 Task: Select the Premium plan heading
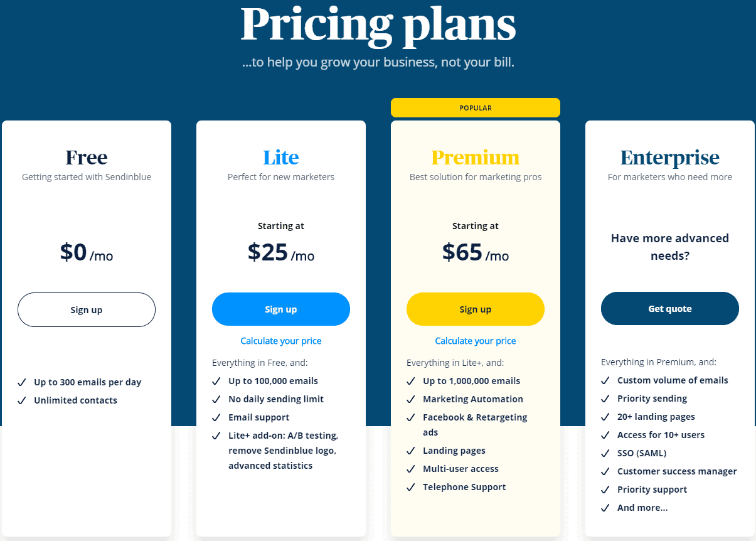pos(476,157)
